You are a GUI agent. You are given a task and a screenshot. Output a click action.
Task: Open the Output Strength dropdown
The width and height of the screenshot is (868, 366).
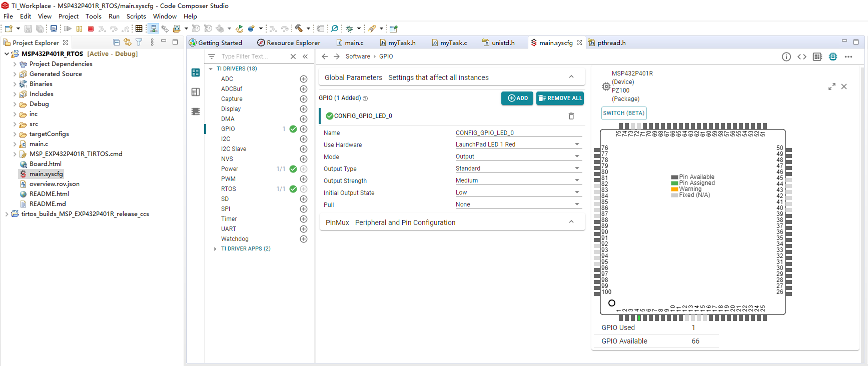click(x=518, y=180)
